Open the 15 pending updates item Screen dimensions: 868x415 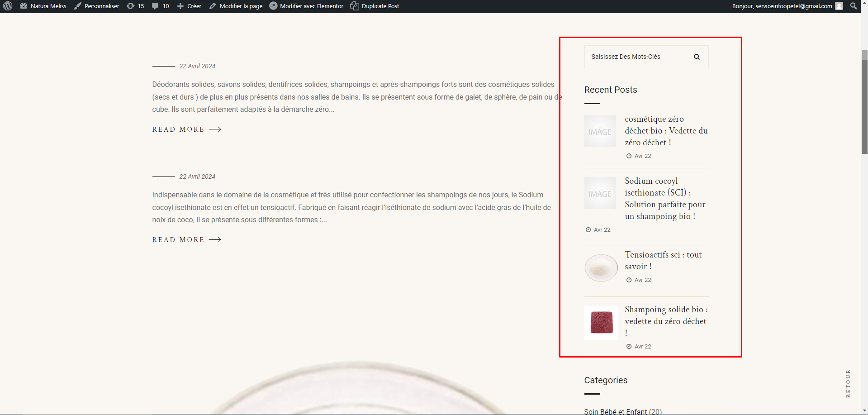click(135, 6)
